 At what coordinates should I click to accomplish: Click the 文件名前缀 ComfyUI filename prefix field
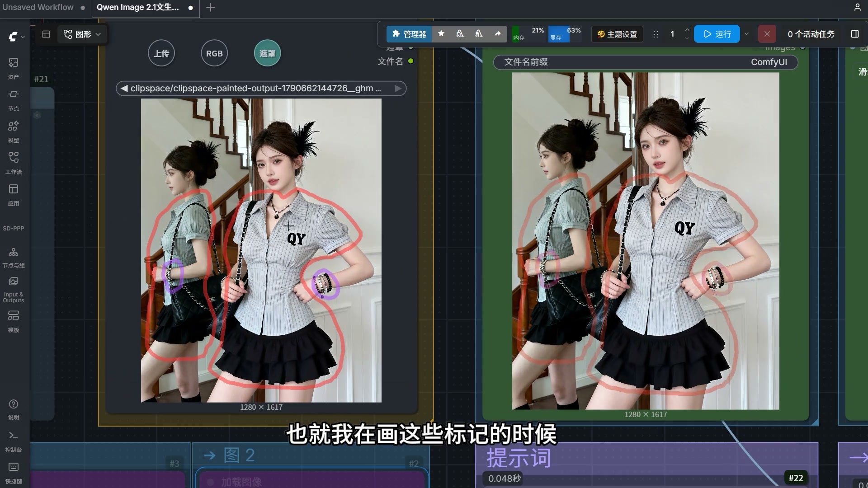pyautogui.click(x=645, y=62)
